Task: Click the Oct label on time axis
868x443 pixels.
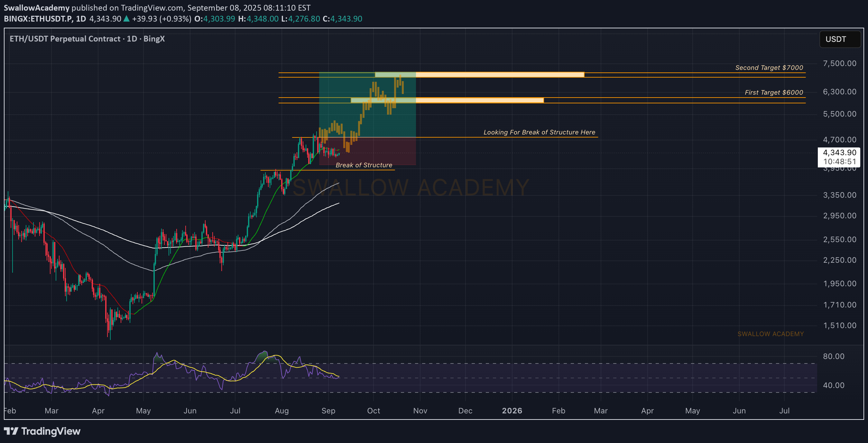Action: pos(373,411)
